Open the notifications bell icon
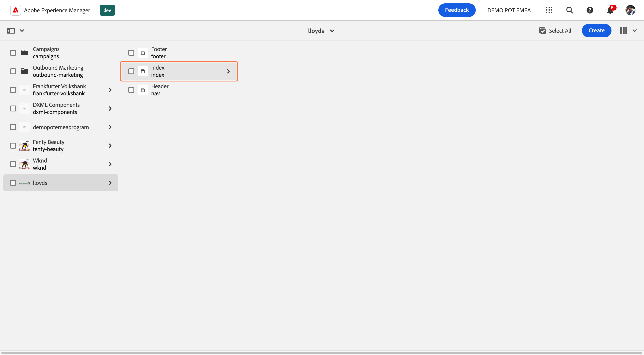644x355 pixels. pyautogui.click(x=610, y=10)
